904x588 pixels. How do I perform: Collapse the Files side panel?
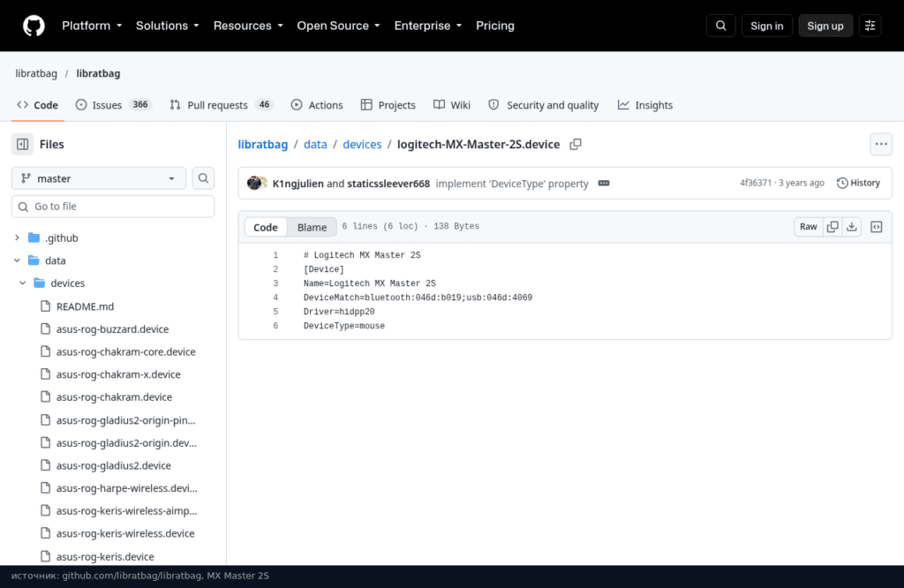(x=22, y=144)
